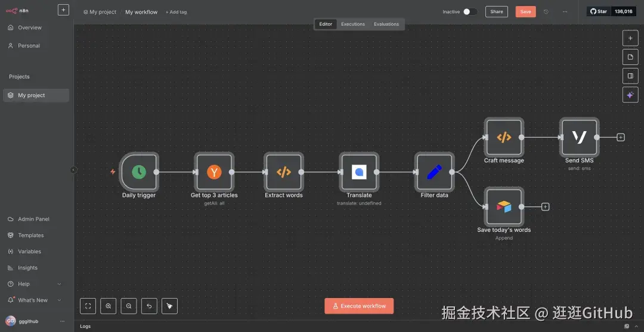This screenshot has width=644, height=332.
Task: Open Variables in the sidebar
Action: (x=36, y=252)
